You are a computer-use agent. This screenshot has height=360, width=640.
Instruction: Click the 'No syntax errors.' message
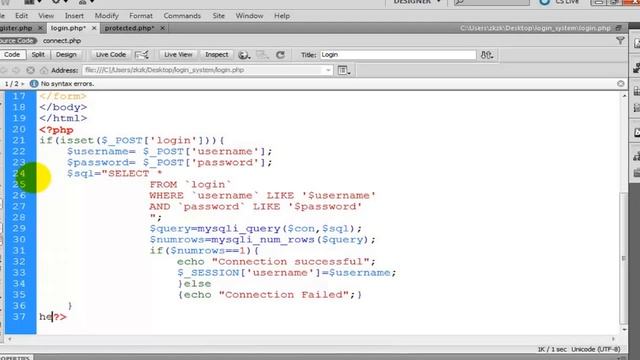click(67, 84)
